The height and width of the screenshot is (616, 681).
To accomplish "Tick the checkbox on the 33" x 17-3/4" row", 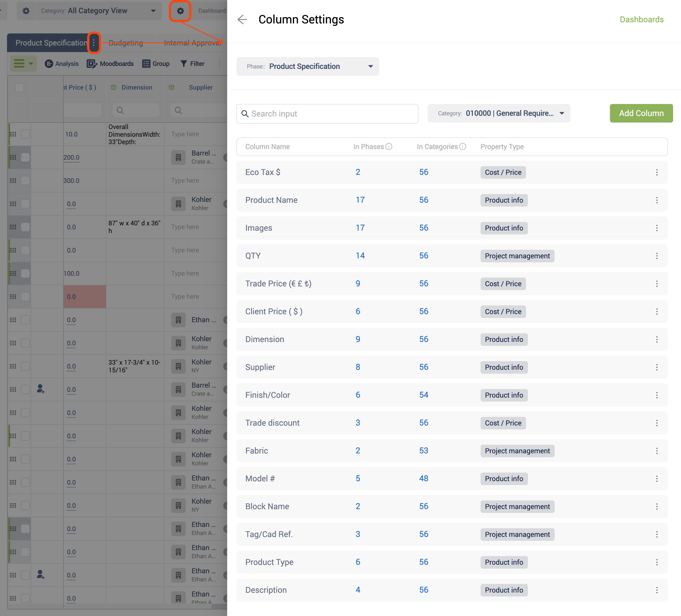I will [x=25, y=366].
